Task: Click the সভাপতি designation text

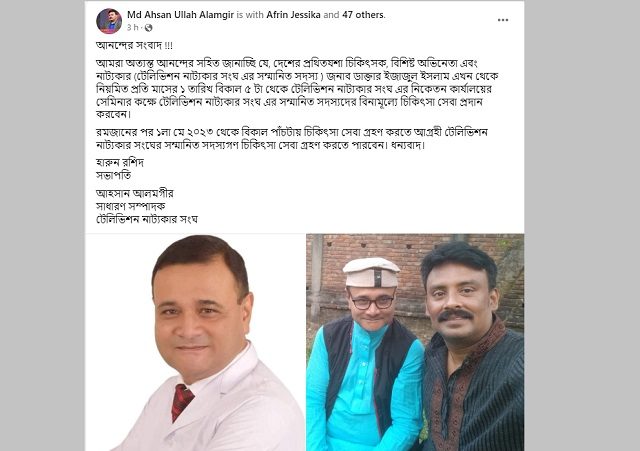Action: coord(113,176)
